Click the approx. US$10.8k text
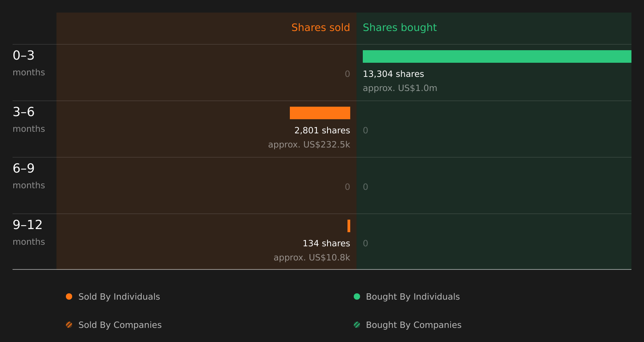Screen dimensions: 644x342 312,258
